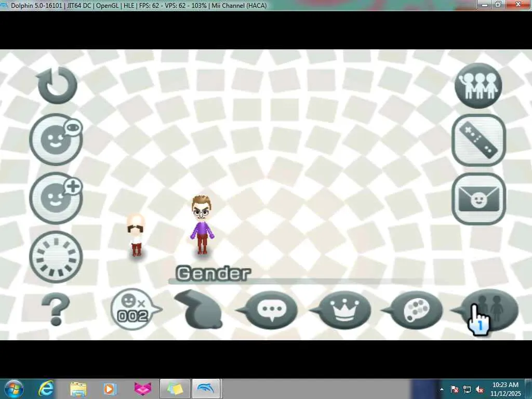Open the Sticky Notes taskbar icon

click(175, 389)
